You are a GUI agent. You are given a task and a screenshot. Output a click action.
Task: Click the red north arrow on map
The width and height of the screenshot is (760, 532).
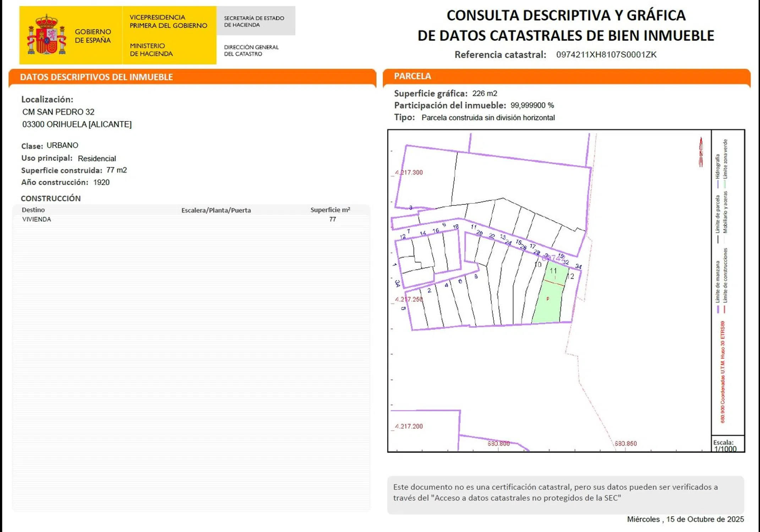[701, 152]
